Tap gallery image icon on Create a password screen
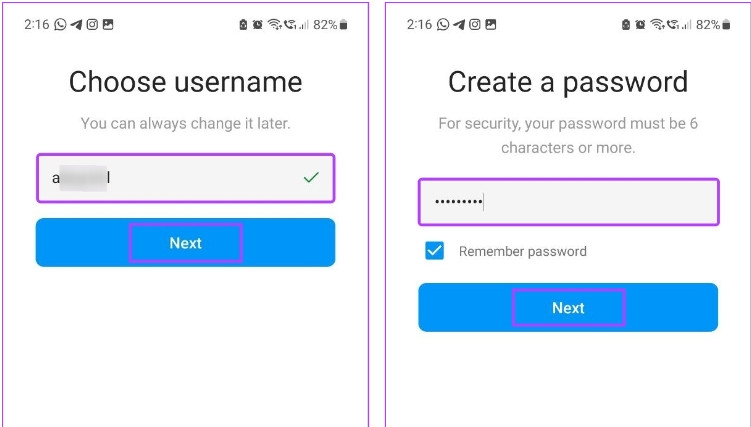Screen dimensions: 751x427 tap(489, 24)
